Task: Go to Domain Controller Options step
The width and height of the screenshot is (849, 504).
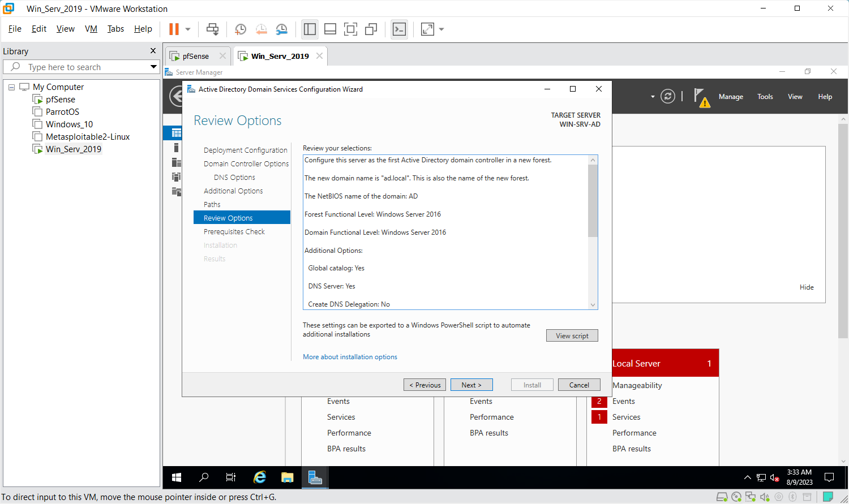Action: pos(246,164)
